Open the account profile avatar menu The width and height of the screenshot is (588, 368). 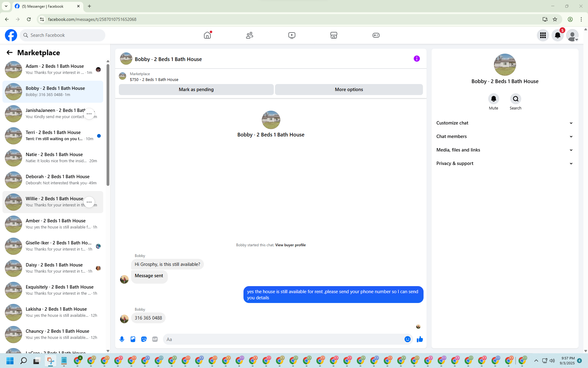click(572, 35)
